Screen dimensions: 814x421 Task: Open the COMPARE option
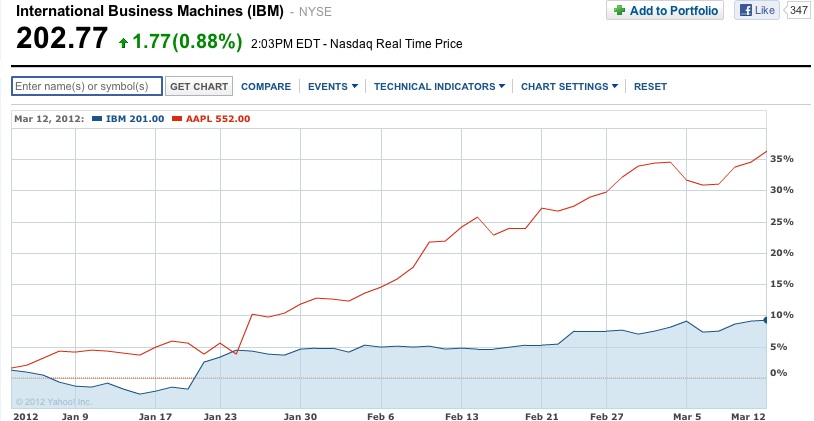click(x=266, y=87)
